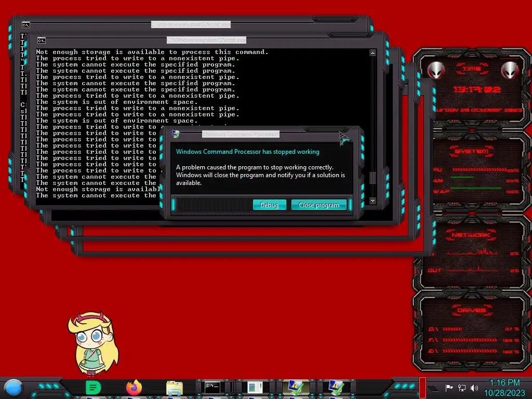Click the Windows Command Processor dialog title
The width and height of the screenshot is (532, 399).
coord(241,134)
